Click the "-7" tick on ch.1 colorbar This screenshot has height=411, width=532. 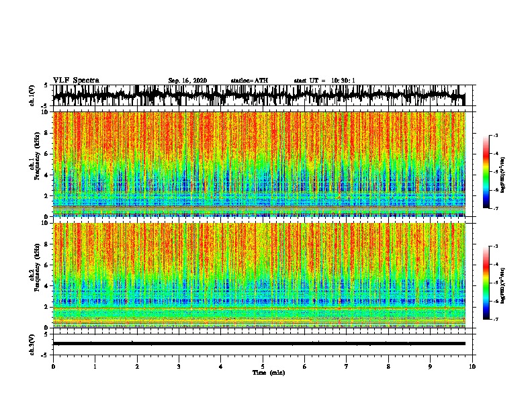(x=496, y=208)
